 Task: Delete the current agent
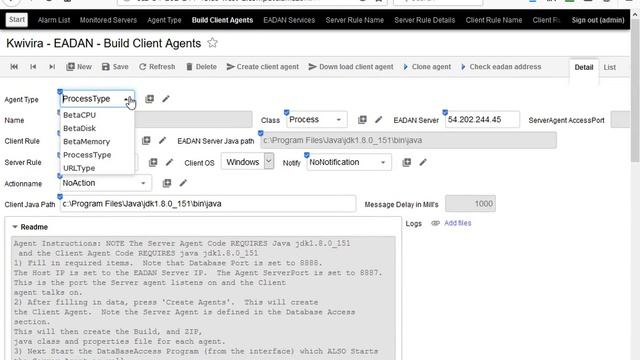(x=201, y=67)
